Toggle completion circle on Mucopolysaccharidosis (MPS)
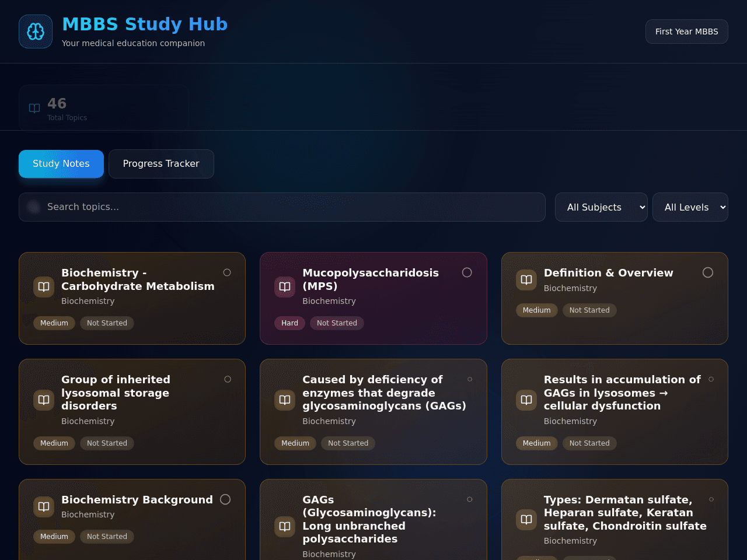The width and height of the screenshot is (747, 560). [467, 272]
